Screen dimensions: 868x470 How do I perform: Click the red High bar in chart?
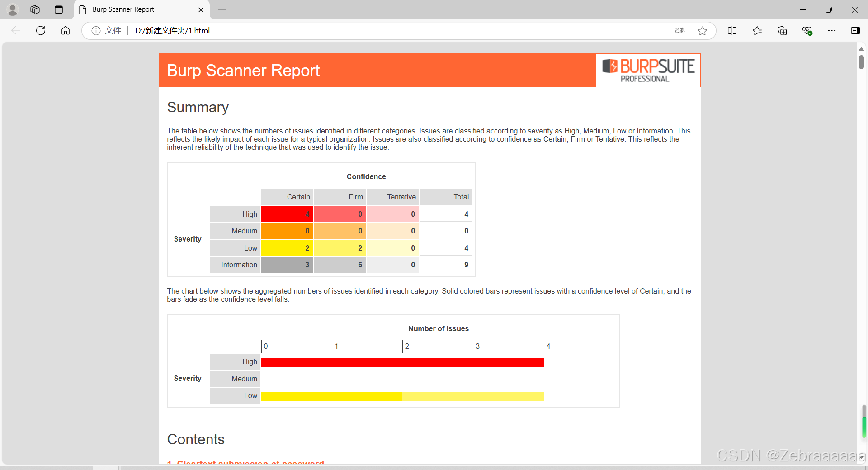coord(402,362)
